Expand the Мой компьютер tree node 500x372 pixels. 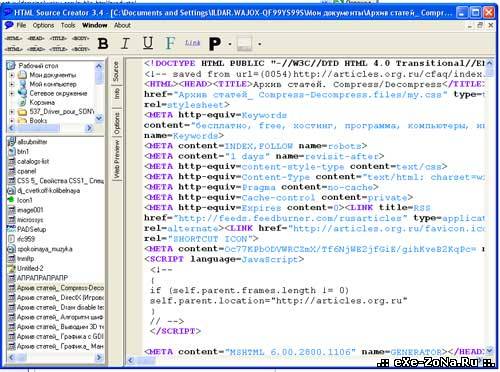(x=12, y=84)
